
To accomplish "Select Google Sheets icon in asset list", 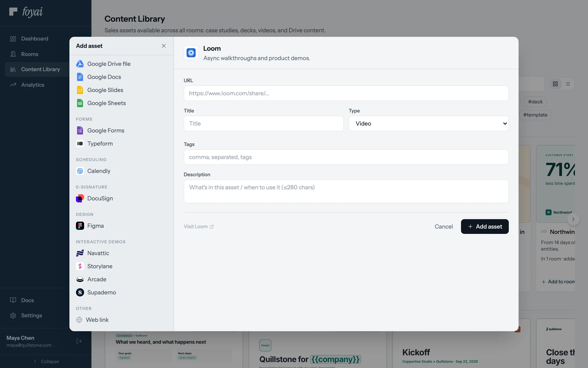I will click(80, 103).
